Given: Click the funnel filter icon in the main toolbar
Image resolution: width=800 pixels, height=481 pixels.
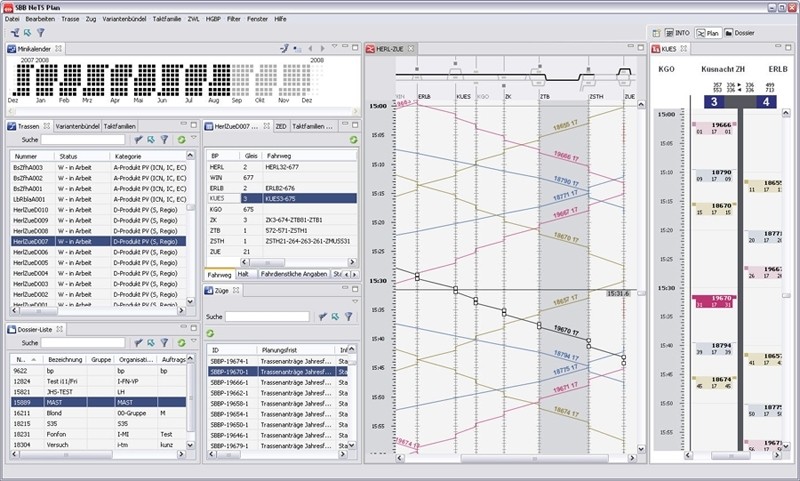Looking at the screenshot, I should 41,33.
